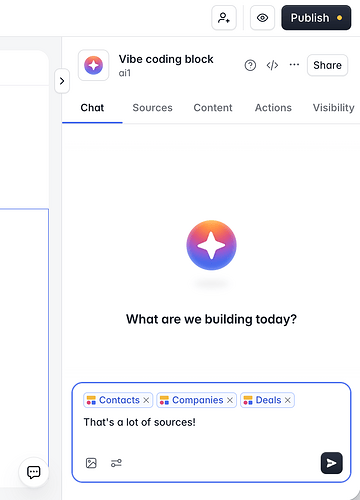Collapse the side panel with chevron arrow
This screenshot has height=500, width=360.
pyautogui.click(x=62, y=81)
